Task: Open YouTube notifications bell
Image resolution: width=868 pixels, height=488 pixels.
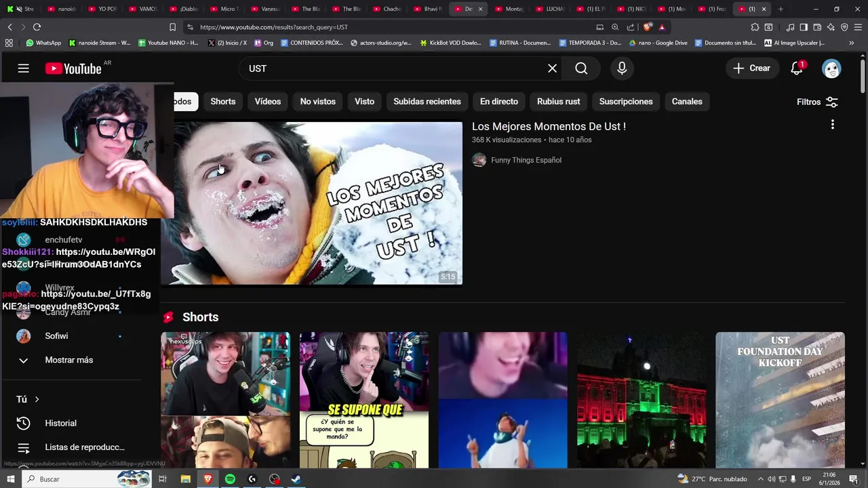Action: point(797,68)
